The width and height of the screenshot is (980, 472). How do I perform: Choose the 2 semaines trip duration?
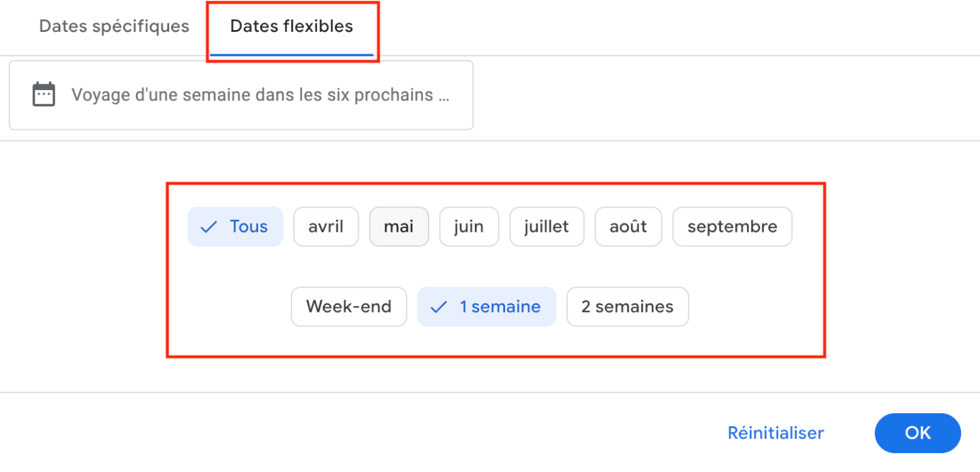[x=627, y=306]
